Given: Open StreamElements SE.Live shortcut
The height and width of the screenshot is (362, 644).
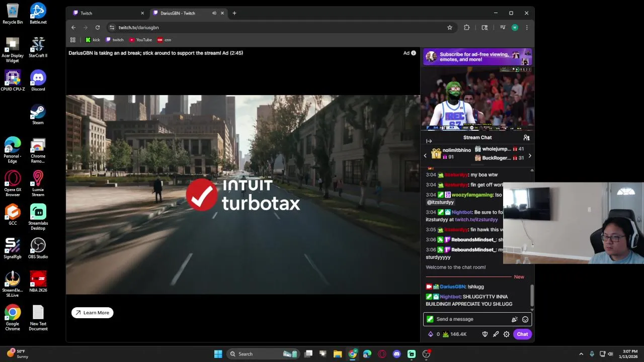Looking at the screenshot, I should (x=13, y=285).
